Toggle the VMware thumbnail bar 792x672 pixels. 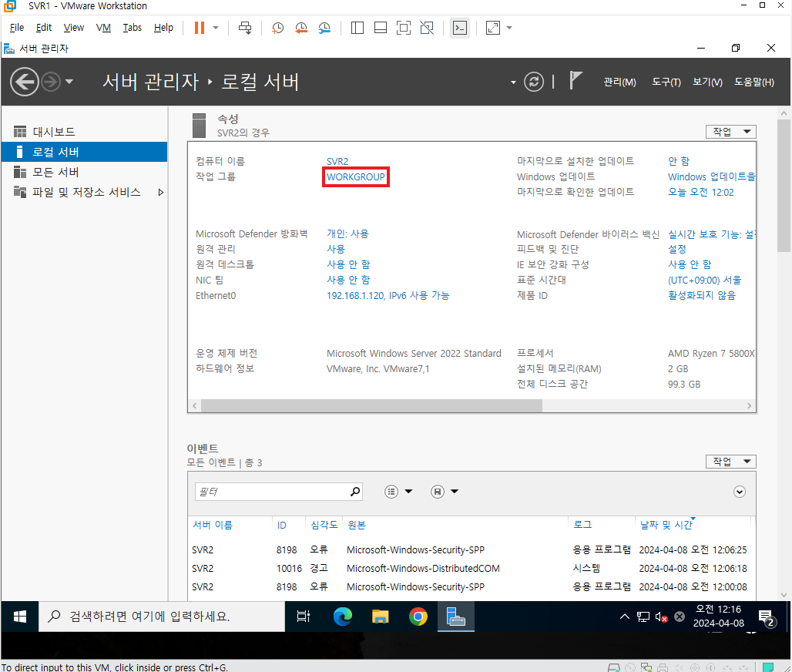[x=381, y=28]
